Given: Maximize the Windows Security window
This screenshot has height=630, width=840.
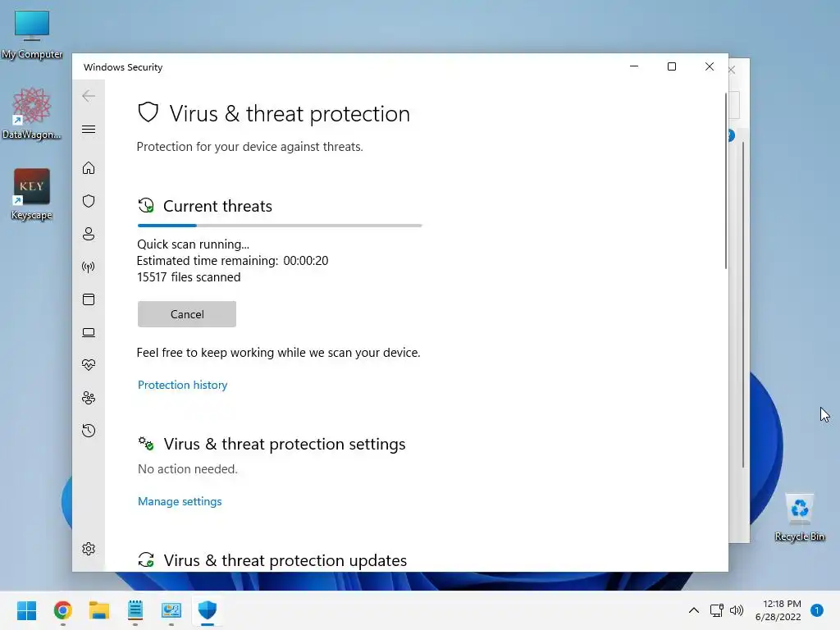Looking at the screenshot, I should pyautogui.click(x=672, y=66).
